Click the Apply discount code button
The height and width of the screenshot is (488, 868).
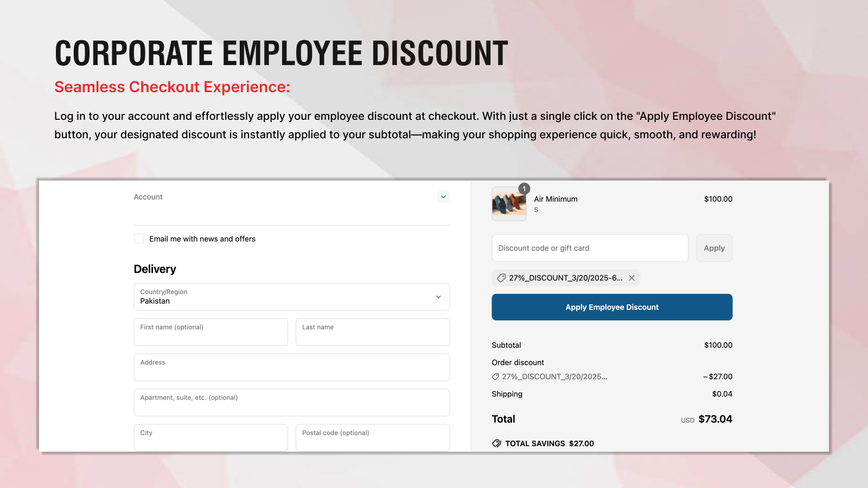[714, 248]
